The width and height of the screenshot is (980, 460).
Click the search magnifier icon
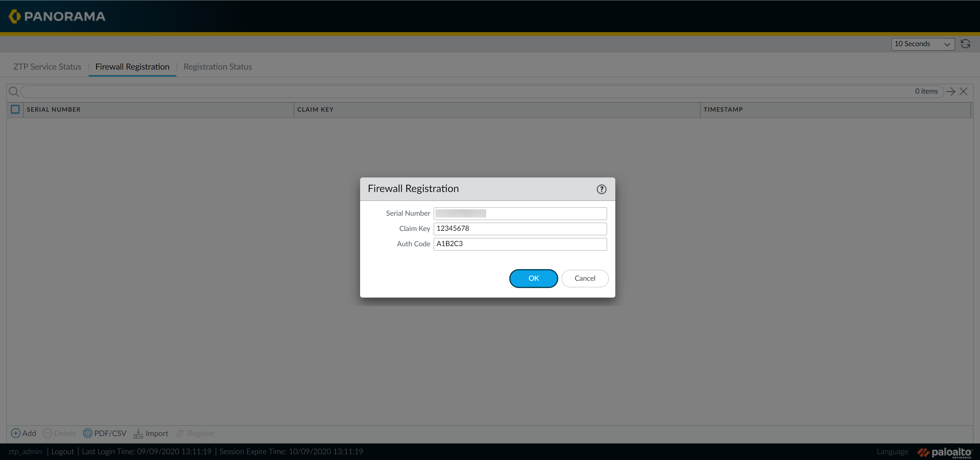click(14, 92)
